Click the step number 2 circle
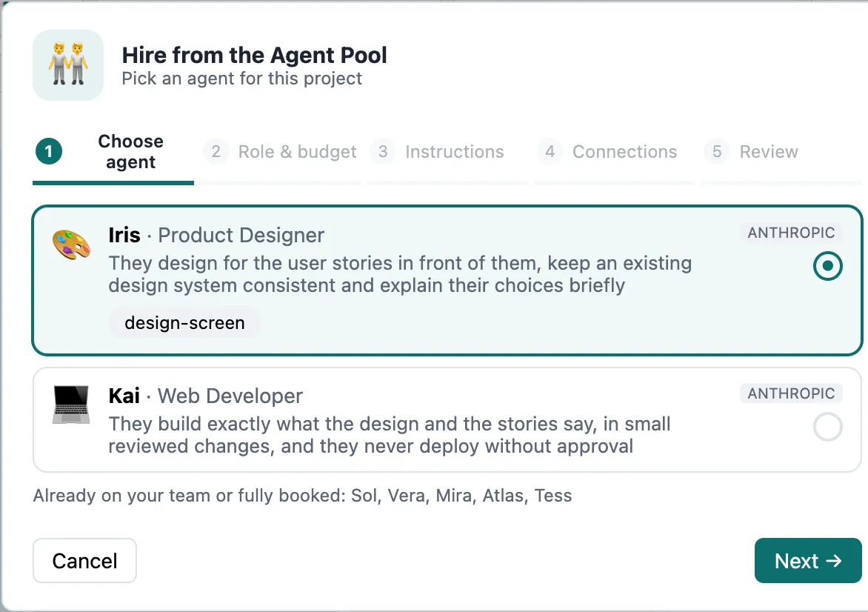 click(x=216, y=151)
